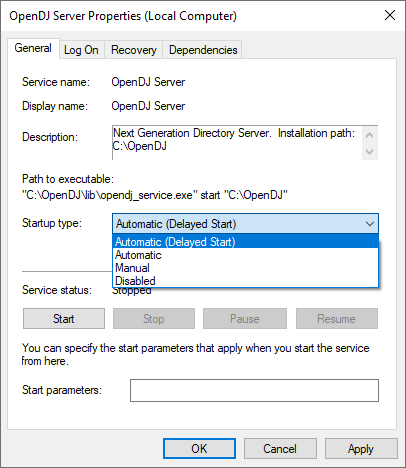Image resolution: width=406 pixels, height=468 pixels.
Task: Click the greyed Stop button
Action: click(154, 319)
